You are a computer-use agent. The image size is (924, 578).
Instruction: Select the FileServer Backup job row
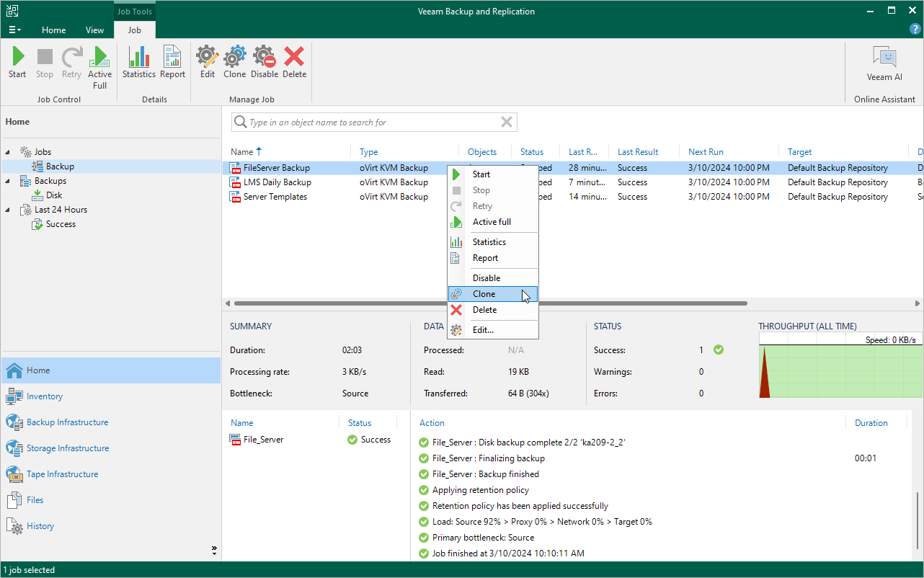pos(573,168)
